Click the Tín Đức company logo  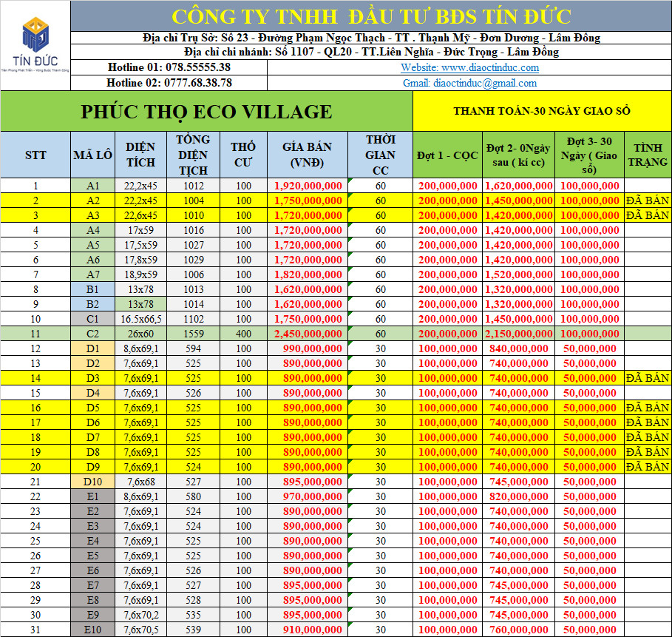(35, 44)
